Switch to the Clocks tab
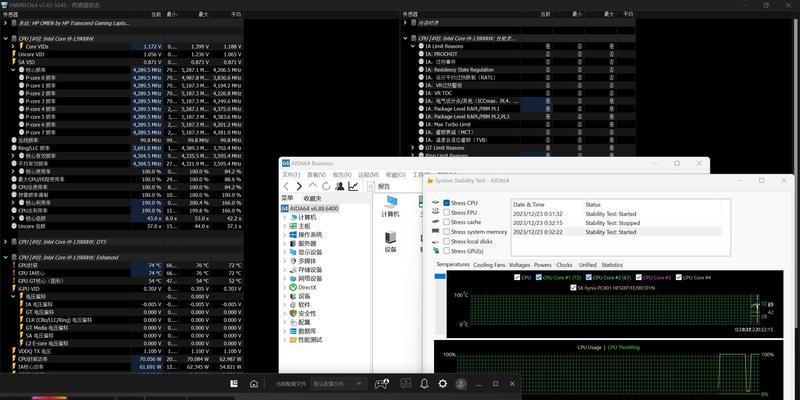Viewport: 800px width, 400px height. coord(564,265)
